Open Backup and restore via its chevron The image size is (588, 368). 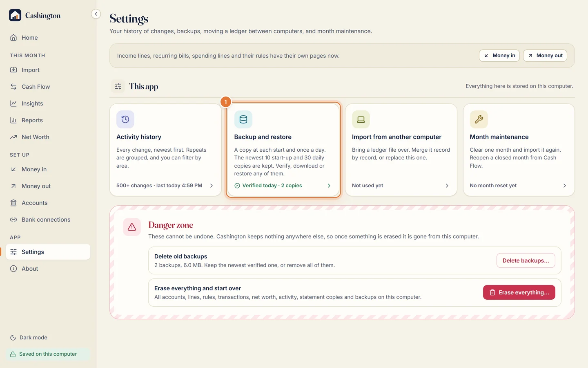(x=329, y=186)
